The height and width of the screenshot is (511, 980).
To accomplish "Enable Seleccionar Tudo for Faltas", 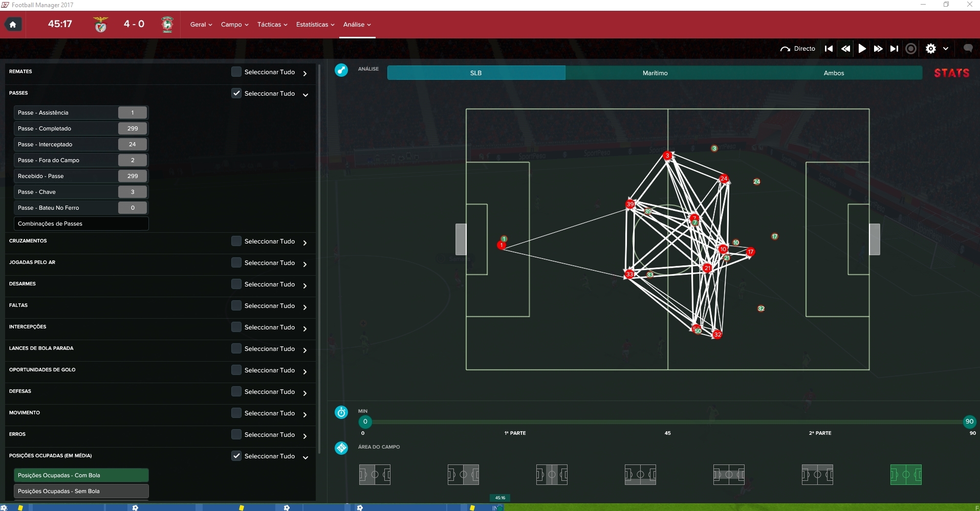I will coord(236,306).
